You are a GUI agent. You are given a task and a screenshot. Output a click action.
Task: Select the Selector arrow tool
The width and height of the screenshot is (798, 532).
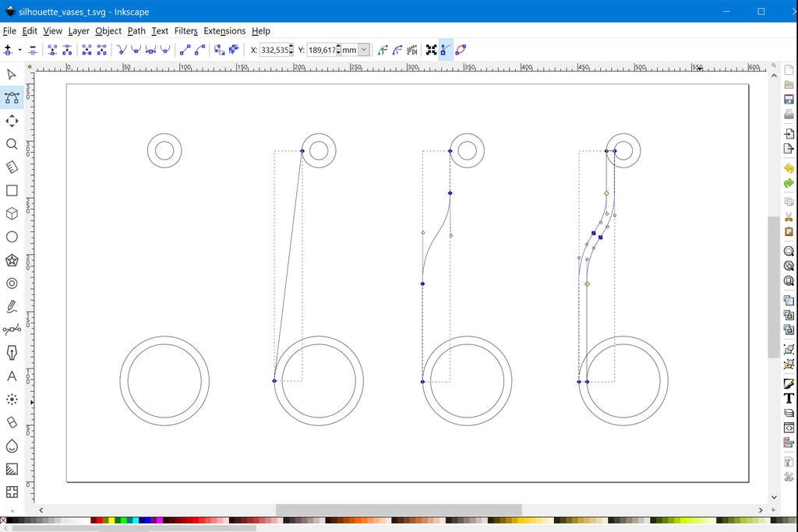[12, 75]
